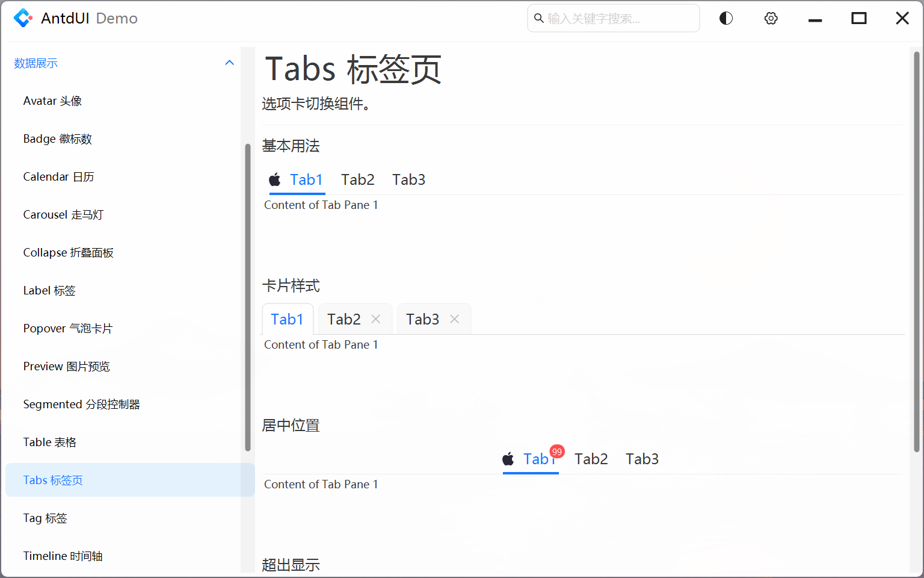Close Tab2 in card style tabs
The width and height of the screenshot is (924, 578).
click(375, 319)
